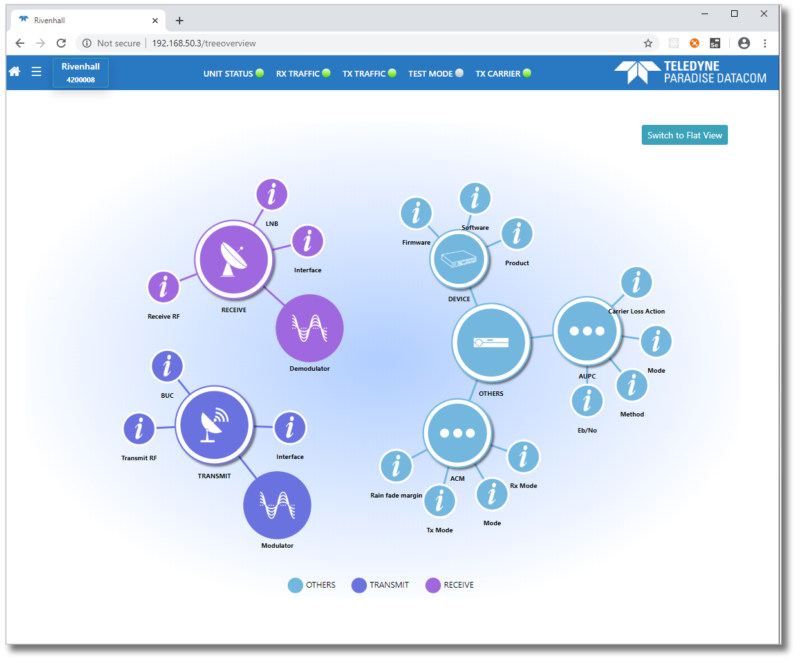Open the hamburger navigation menu

tap(37, 71)
